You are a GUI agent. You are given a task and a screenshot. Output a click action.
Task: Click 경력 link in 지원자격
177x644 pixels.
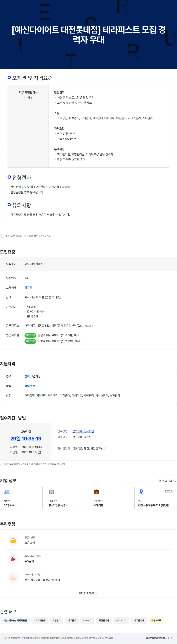click(x=27, y=376)
